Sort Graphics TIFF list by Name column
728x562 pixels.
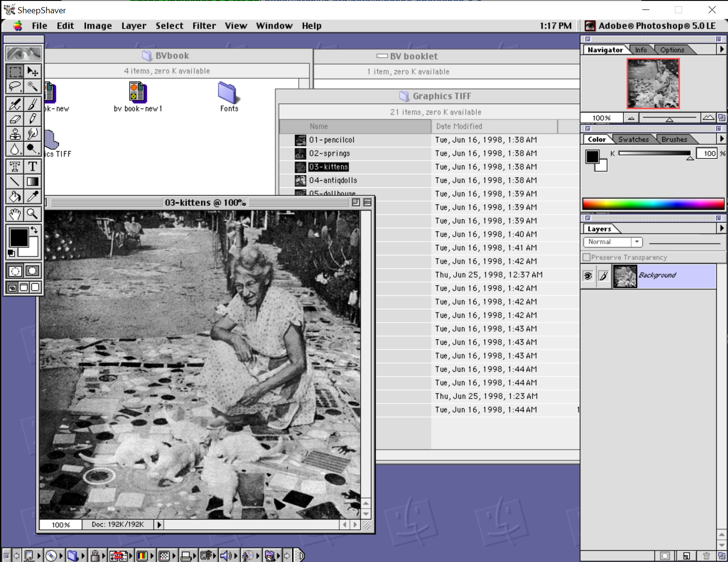pos(355,126)
